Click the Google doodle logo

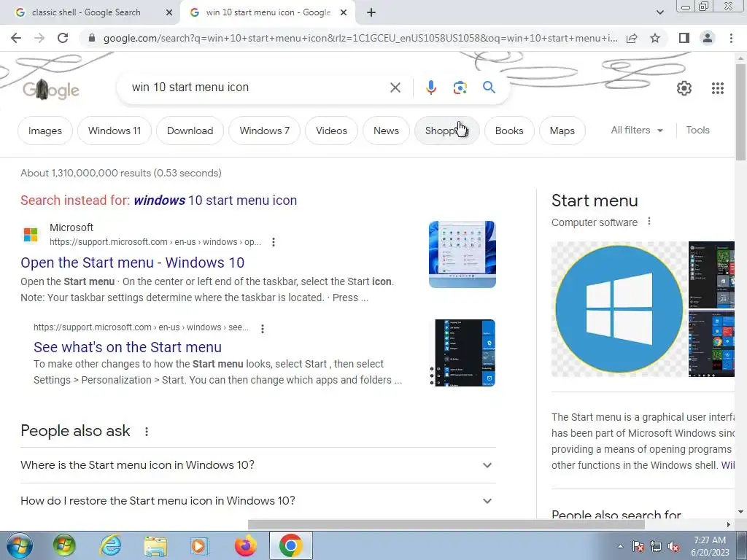51,90
